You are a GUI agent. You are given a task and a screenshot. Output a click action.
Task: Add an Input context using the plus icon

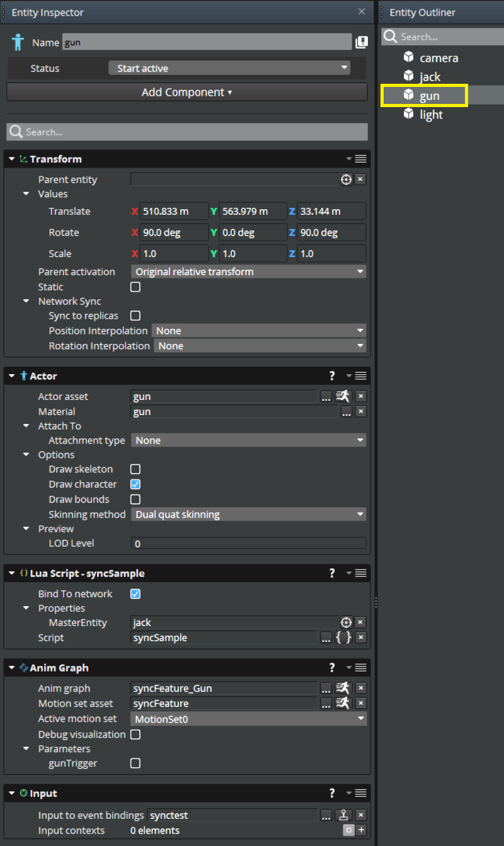coord(360,830)
